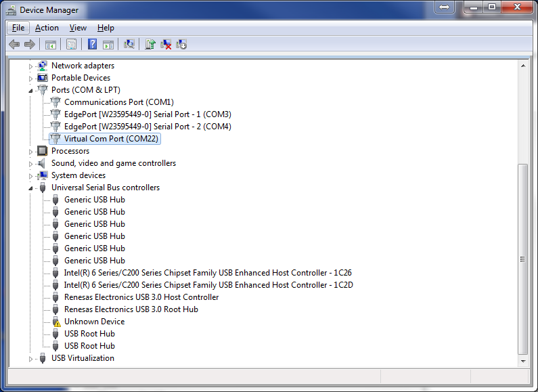Click the Network adapters category icon
538x392 pixels.
pyautogui.click(x=43, y=66)
